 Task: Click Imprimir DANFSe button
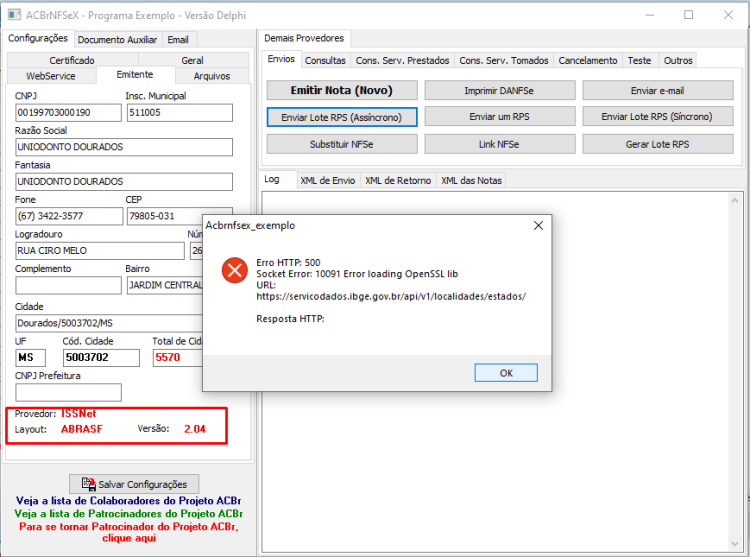[x=499, y=90]
